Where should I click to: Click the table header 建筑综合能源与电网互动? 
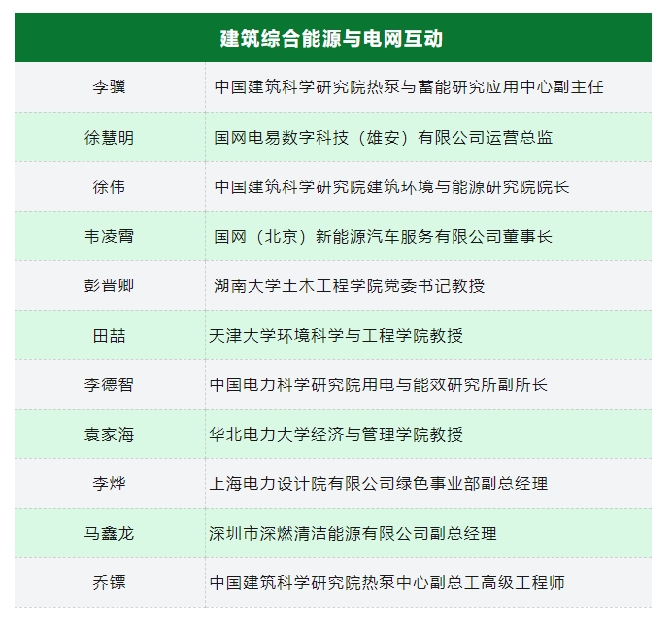pyautogui.click(x=331, y=39)
